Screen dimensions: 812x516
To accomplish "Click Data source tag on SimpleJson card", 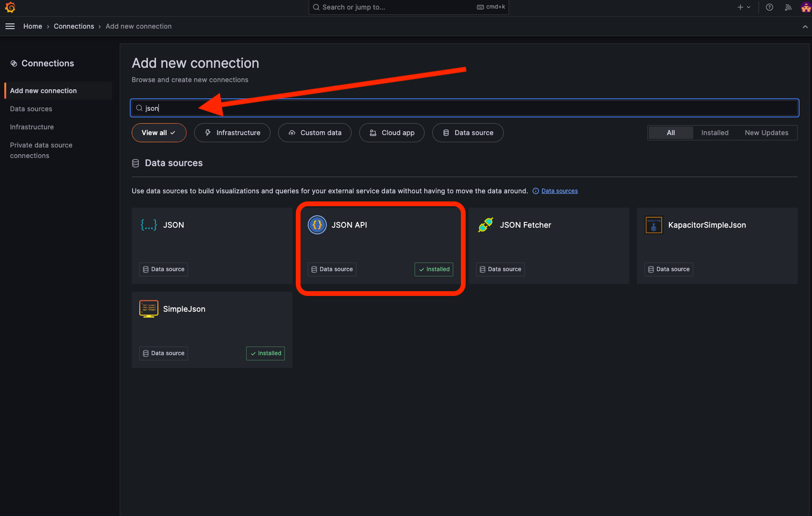I will [x=164, y=353].
